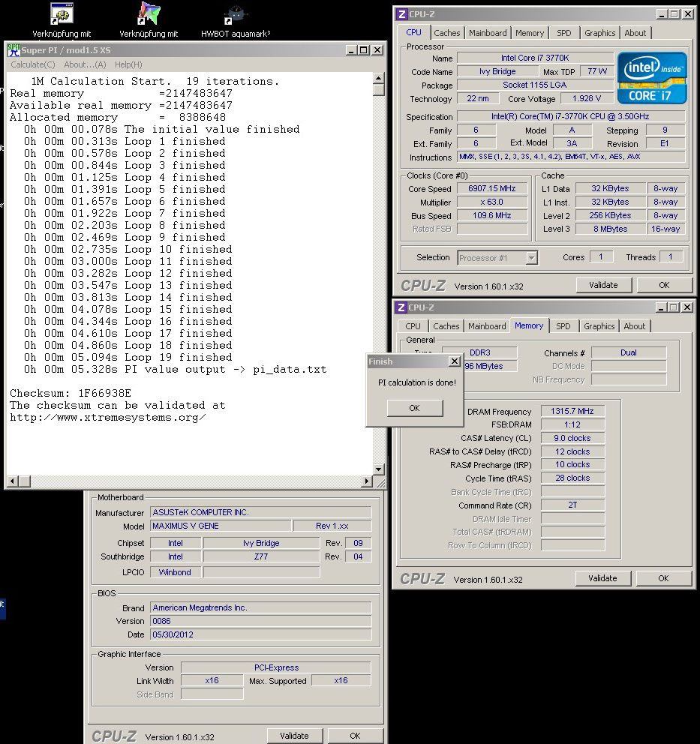The height and width of the screenshot is (744, 700).
Task: Click OK in the Mainboard CPU-Z window
Action: [x=355, y=736]
